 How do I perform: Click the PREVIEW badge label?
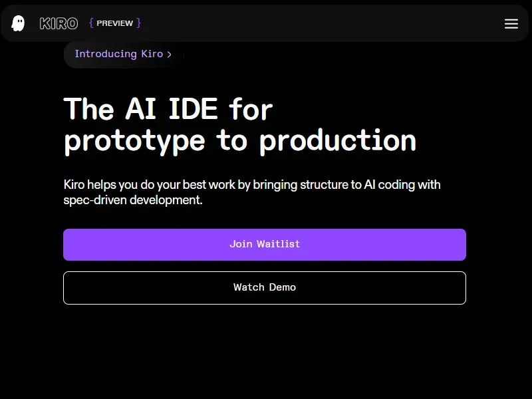point(115,23)
